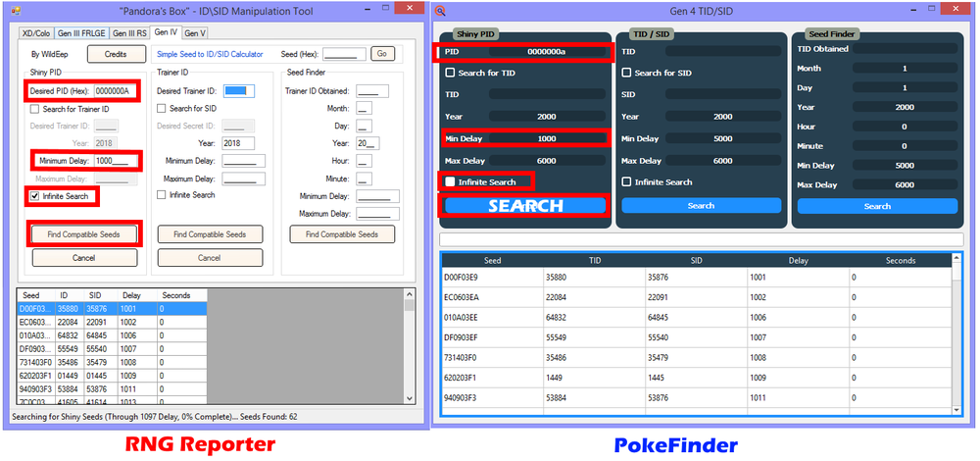Tick Search for SID in RNG Reporter
The image size is (980, 461).
tap(163, 109)
